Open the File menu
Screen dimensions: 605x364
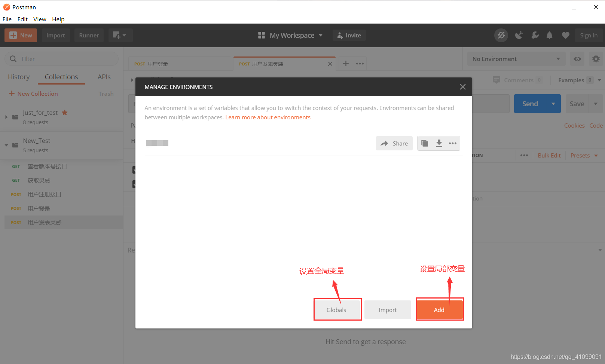tap(7, 19)
